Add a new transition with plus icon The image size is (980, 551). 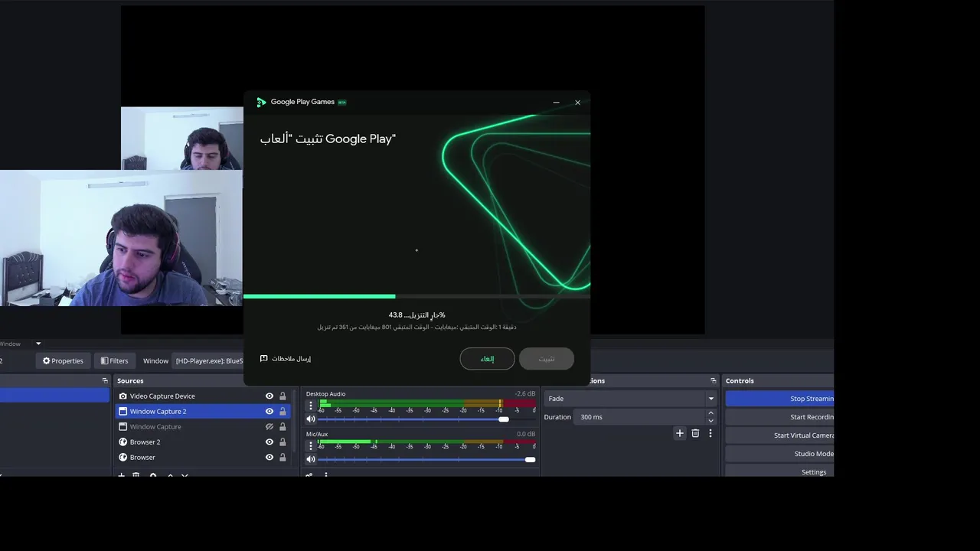point(679,433)
